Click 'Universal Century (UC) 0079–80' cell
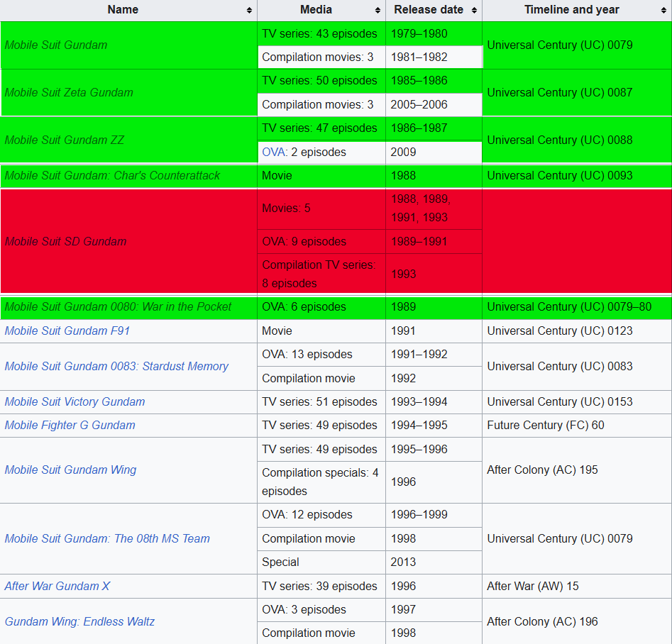 point(577,307)
